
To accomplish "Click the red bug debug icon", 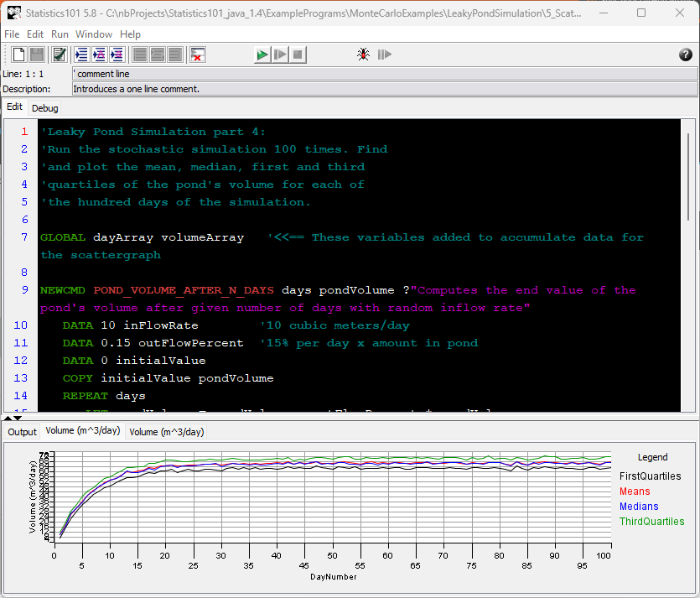I will point(363,55).
